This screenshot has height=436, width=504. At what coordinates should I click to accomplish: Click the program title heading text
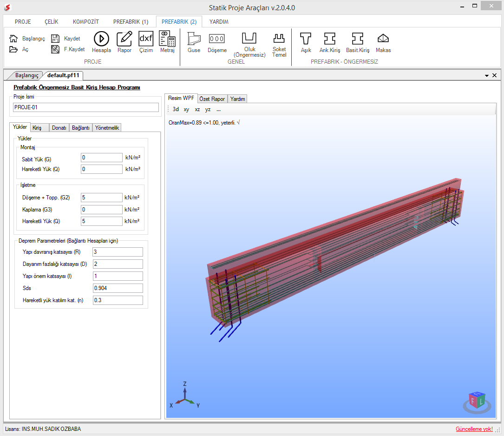point(77,87)
